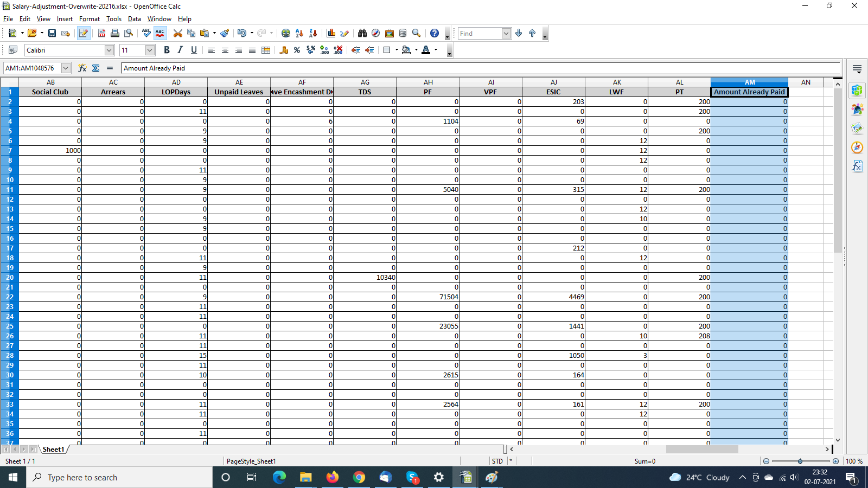This screenshot has height=488, width=868.
Task: Click the Sum icon in formula bar
Action: pyautogui.click(x=96, y=68)
